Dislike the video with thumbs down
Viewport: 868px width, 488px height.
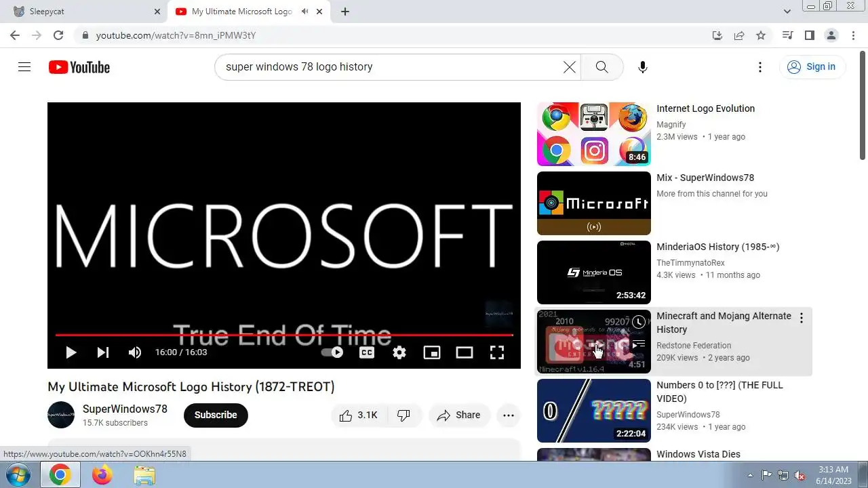(x=404, y=415)
